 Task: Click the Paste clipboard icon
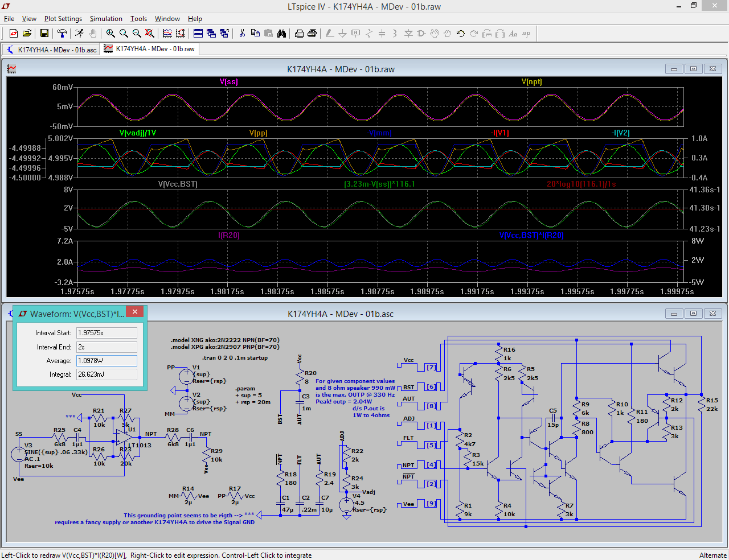268,34
